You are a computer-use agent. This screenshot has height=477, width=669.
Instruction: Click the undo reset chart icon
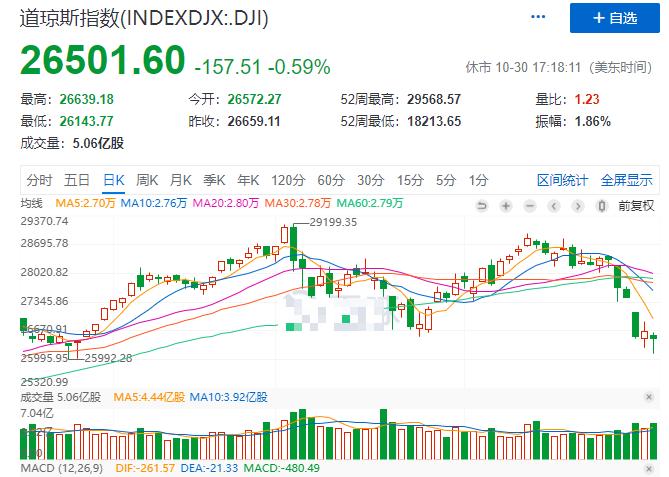482,207
